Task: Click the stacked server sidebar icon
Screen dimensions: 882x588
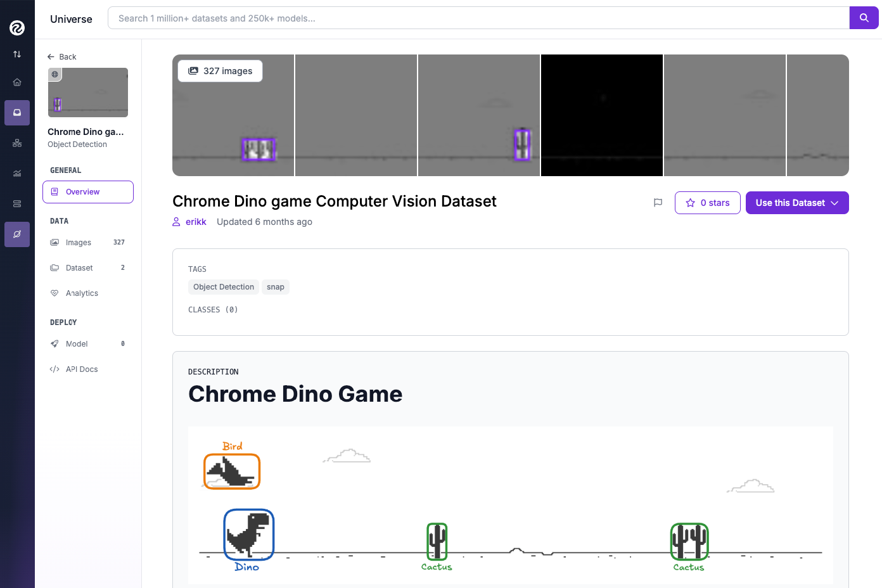Action: (x=17, y=204)
